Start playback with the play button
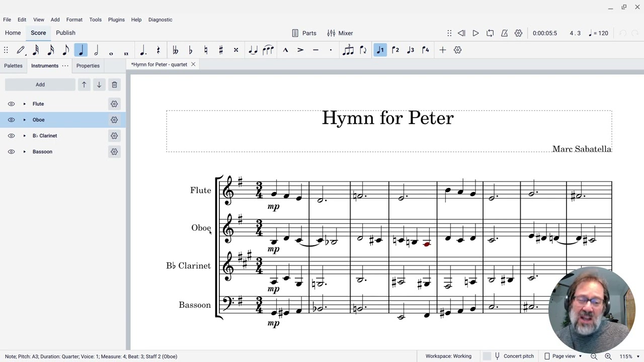644x362 pixels. [475, 33]
